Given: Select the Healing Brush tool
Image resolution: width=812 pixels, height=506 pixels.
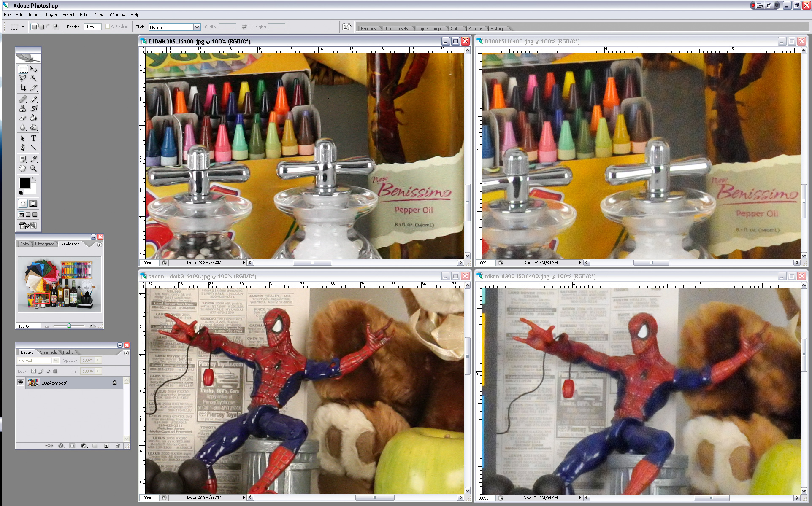Looking at the screenshot, I should (x=23, y=100).
